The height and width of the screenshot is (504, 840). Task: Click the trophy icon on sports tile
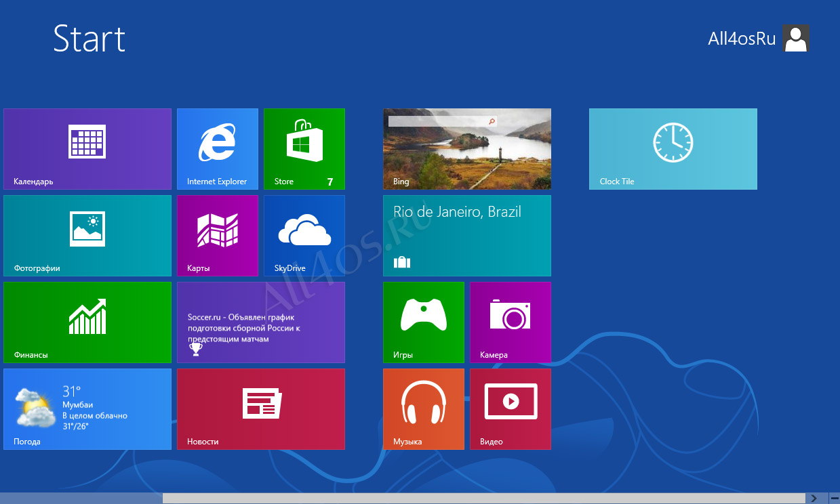pos(196,349)
